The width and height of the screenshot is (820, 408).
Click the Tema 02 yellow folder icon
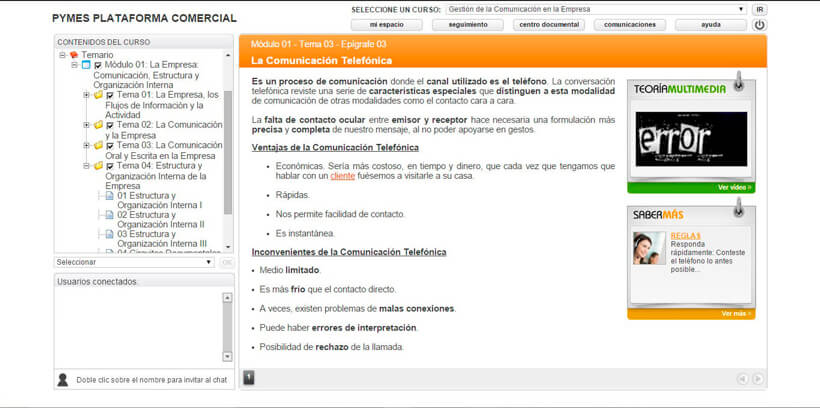(x=98, y=125)
